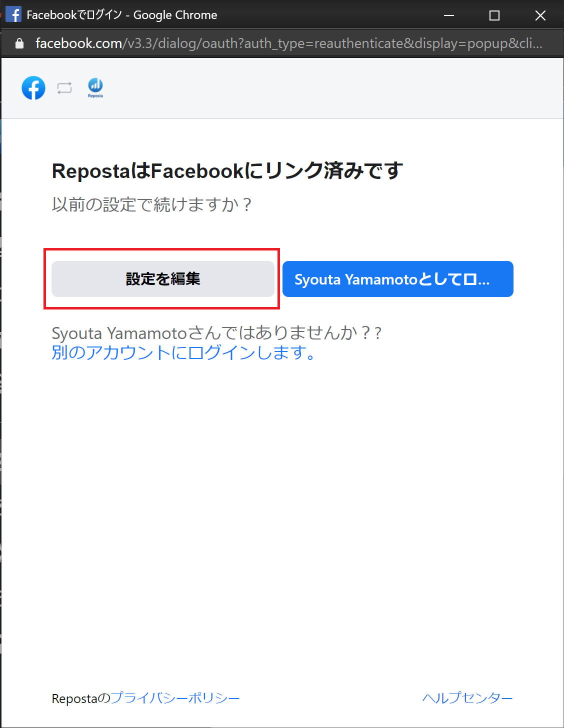This screenshot has width=564, height=728.
Task: Click the Repostaの footer text
Action: [x=81, y=698]
